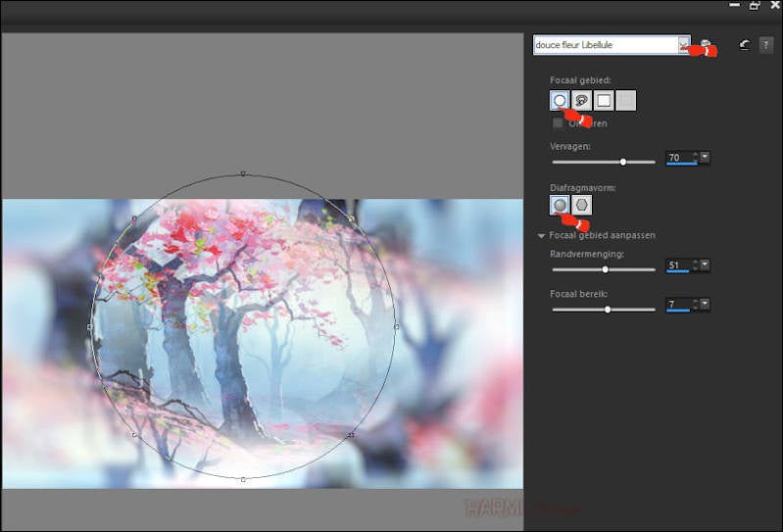Click the Randvermenging slider handle
This screenshot has height=532, width=783.
(x=606, y=269)
